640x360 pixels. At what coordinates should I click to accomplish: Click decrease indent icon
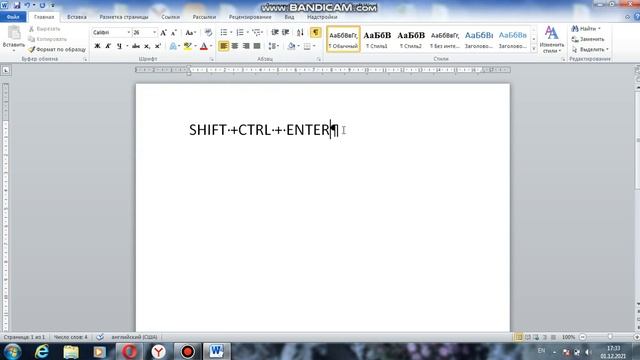tap(275, 32)
